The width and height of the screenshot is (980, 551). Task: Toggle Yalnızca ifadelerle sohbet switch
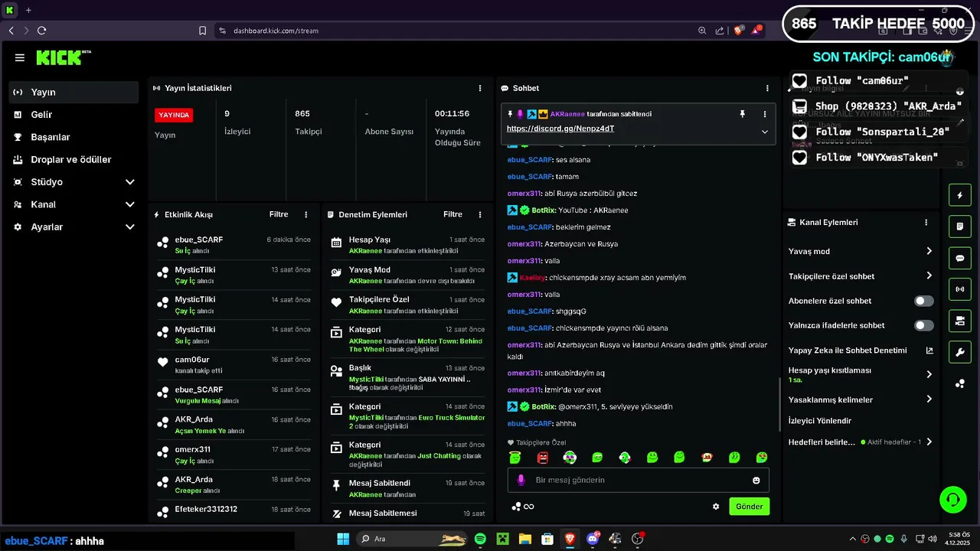coord(924,325)
